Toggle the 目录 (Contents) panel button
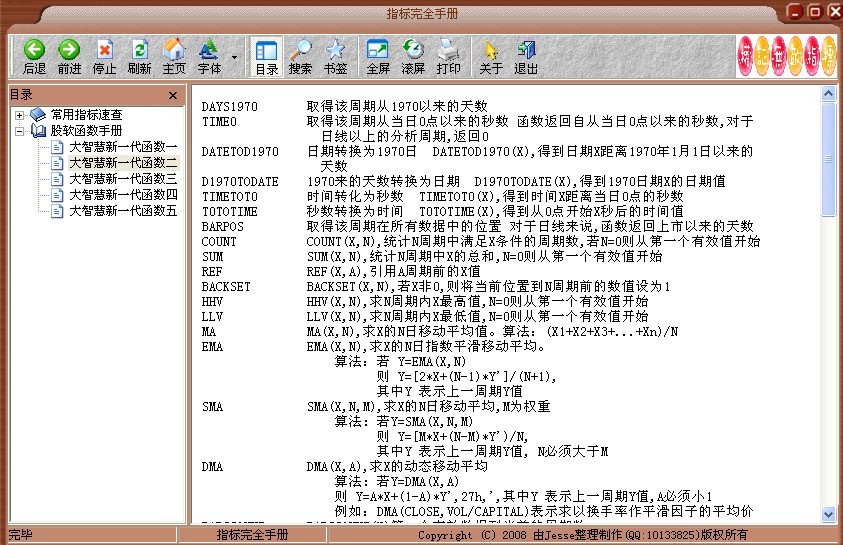This screenshot has width=843, height=545. pyautogui.click(x=266, y=56)
